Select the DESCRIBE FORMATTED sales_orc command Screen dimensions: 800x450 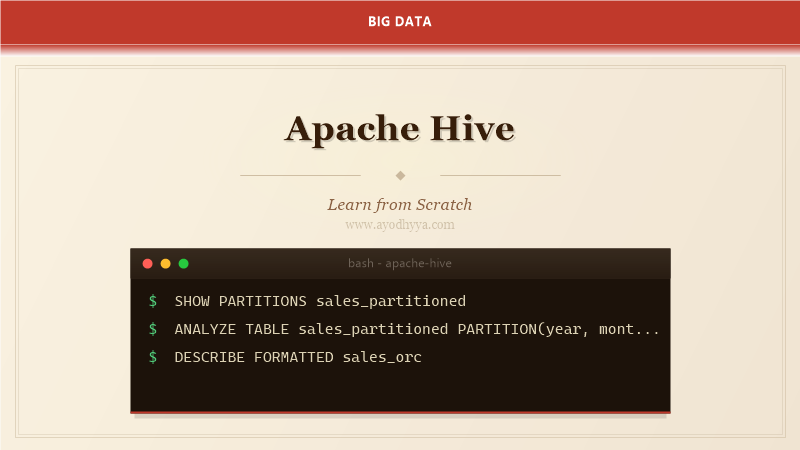[298, 357]
